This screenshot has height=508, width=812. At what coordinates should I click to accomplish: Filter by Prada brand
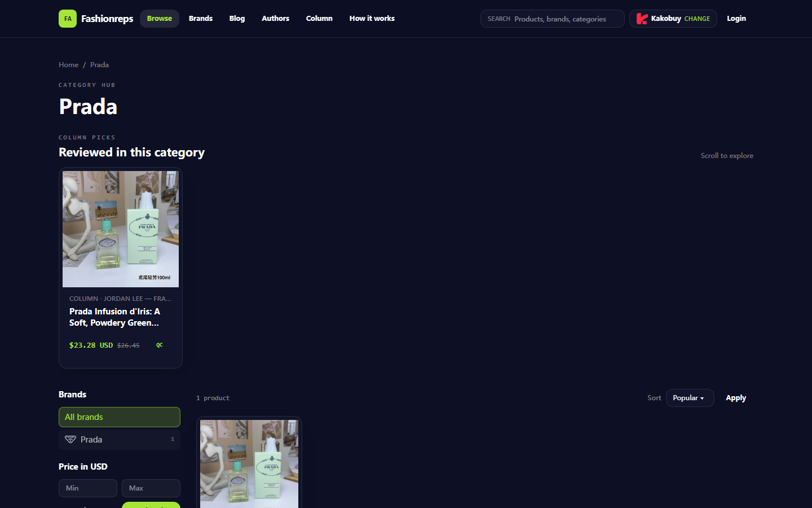pos(120,440)
